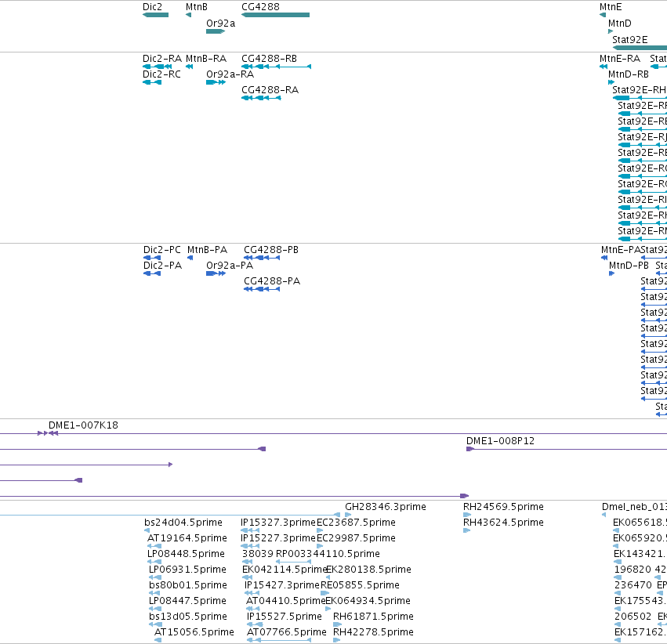Open transcript MtnB-RA label
667x644 pixels.
click(x=206, y=59)
